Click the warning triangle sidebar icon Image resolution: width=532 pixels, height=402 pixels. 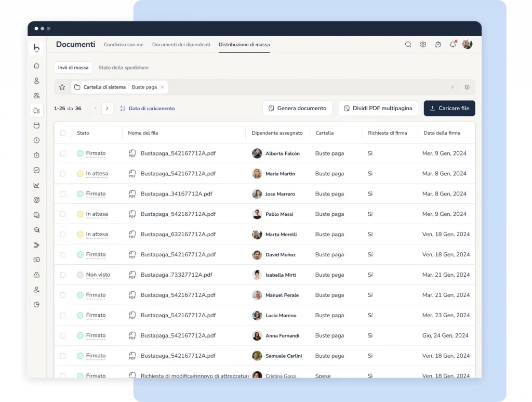[x=36, y=275]
